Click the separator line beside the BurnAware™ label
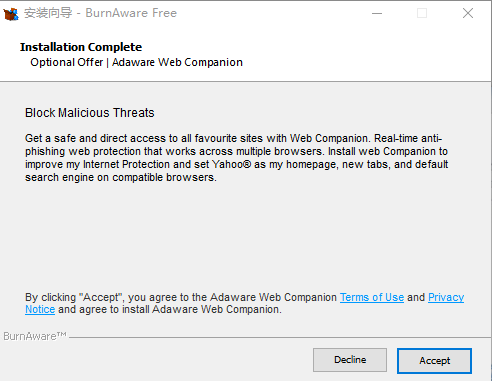The image size is (492, 381). (279, 337)
